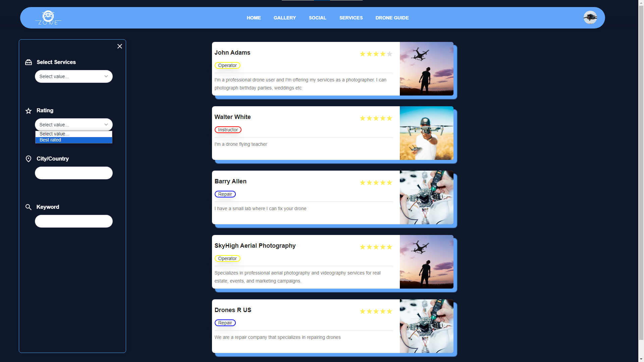
Task: Pick the Select value... option in the list
Action: tap(74, 134)
